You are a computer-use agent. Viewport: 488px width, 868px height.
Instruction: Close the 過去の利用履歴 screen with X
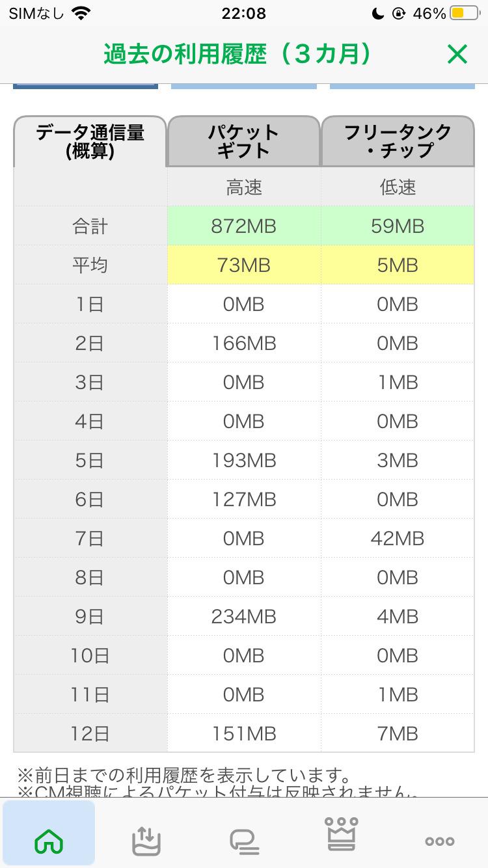pos(457,55)
